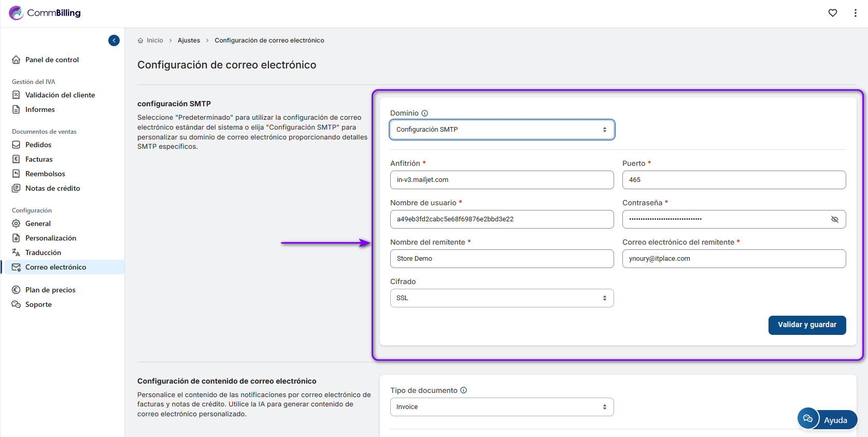
Task: Open the three-dot options menu
Action: coord(855,13)
